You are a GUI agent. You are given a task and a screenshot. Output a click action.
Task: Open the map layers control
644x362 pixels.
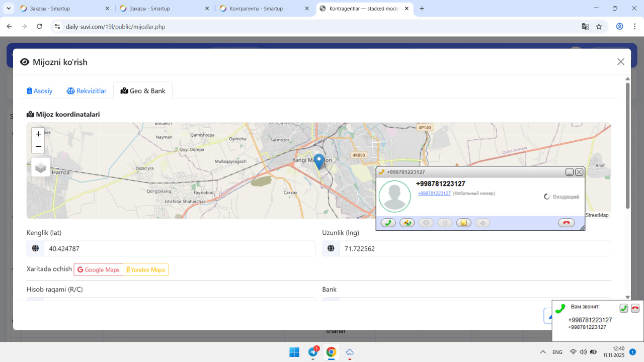[41, 167]
